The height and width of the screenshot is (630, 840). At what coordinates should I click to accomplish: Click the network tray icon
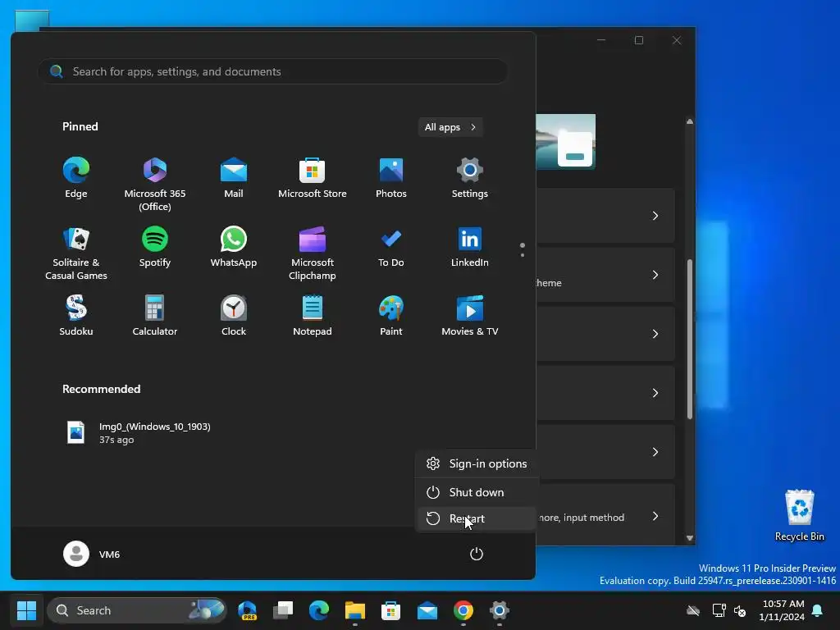(x=719, y=610)
